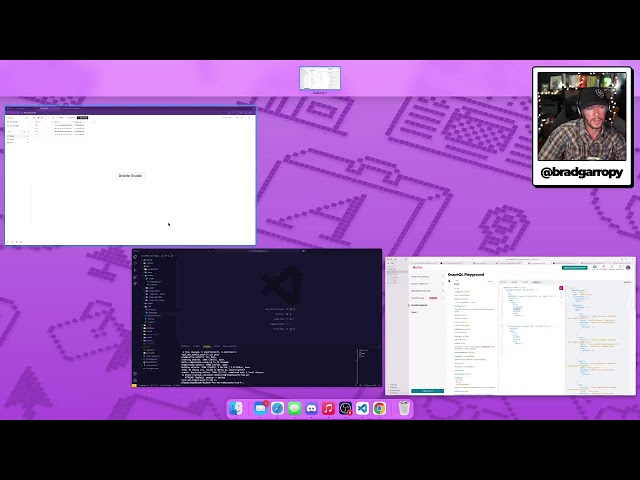
Task: Select the highlighted Terminal tab in VS Code
Action: click(x=207, y=346)
